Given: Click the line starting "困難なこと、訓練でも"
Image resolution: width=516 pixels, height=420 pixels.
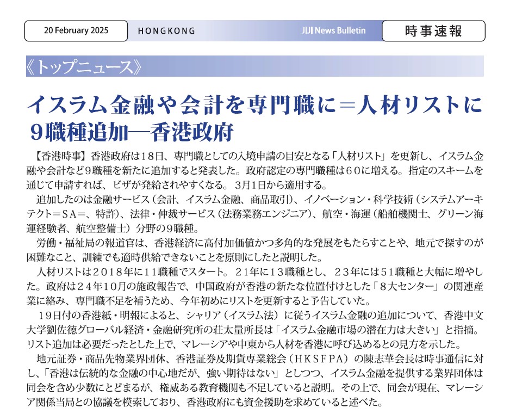Looking at the screenshot, I should [175, 257].
